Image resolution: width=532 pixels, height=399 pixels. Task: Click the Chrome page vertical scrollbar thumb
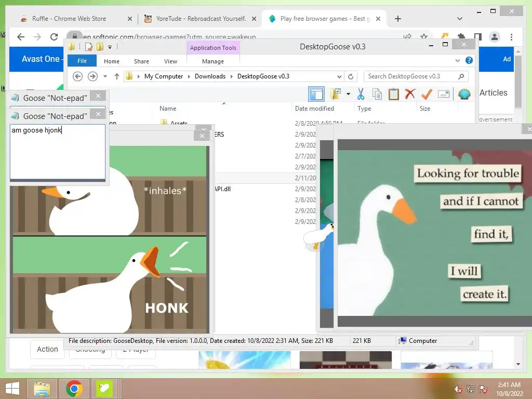coord(518,82)
